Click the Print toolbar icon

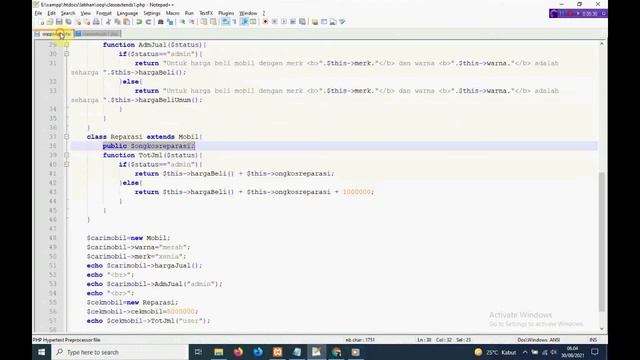click(96, 22)
